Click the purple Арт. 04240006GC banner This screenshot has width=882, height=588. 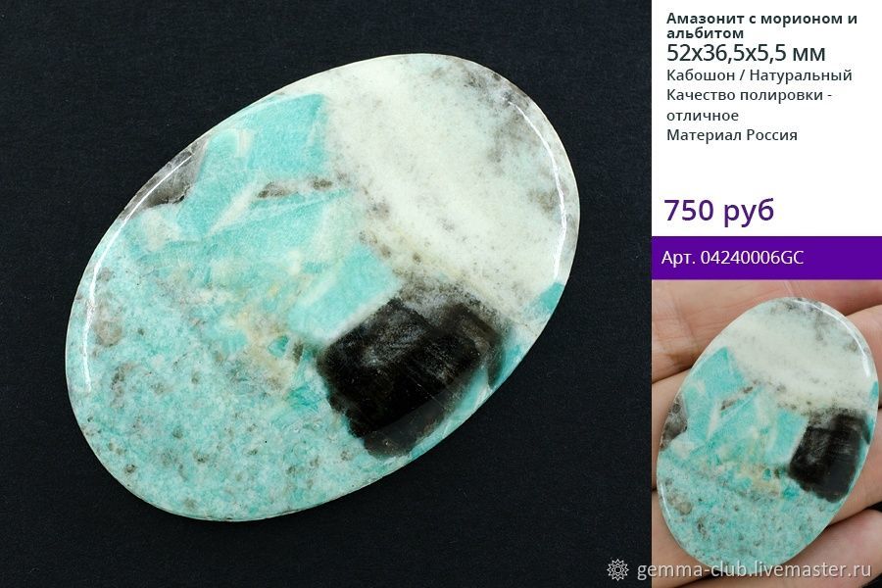tap(766, 258)
